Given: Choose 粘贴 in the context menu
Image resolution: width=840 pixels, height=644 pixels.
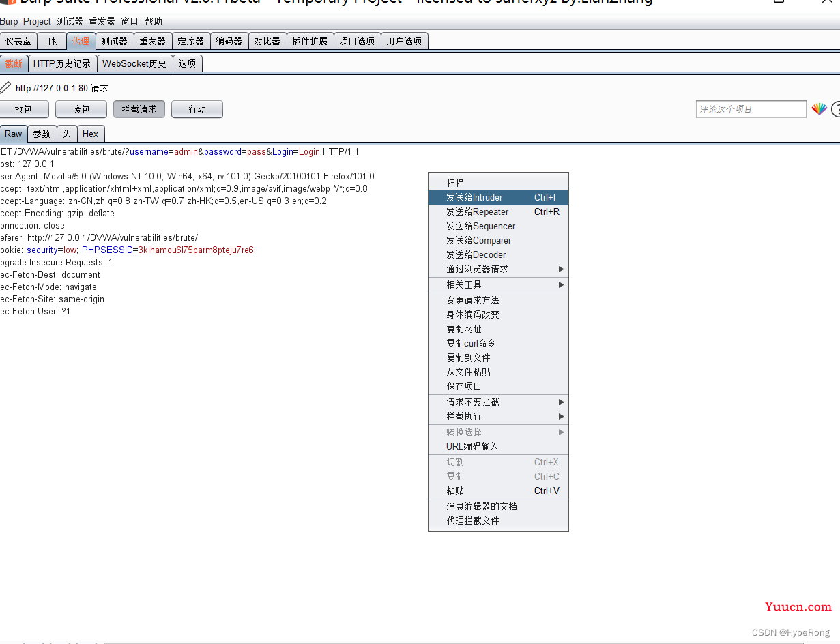Looking at the screenshot, I should tap(498, 491).
